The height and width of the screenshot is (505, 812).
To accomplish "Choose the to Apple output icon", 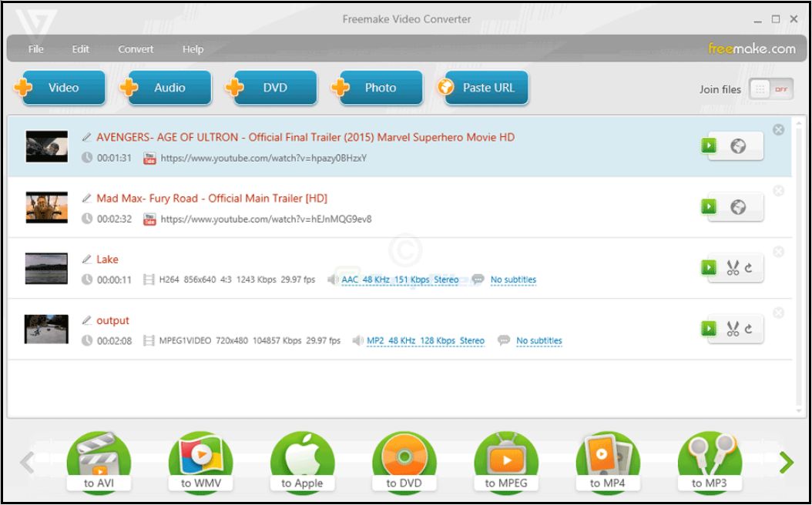I will click(302, 463).
